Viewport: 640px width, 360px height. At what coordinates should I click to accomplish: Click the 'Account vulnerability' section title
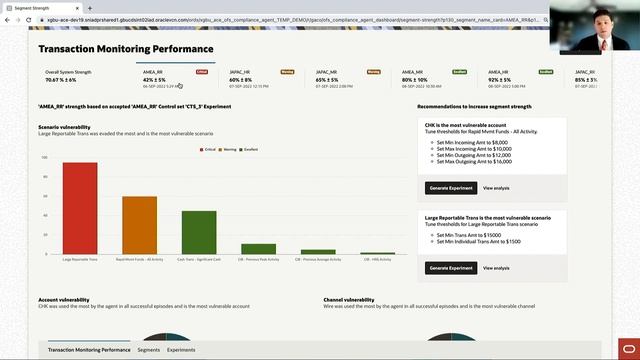coord(64,300)
